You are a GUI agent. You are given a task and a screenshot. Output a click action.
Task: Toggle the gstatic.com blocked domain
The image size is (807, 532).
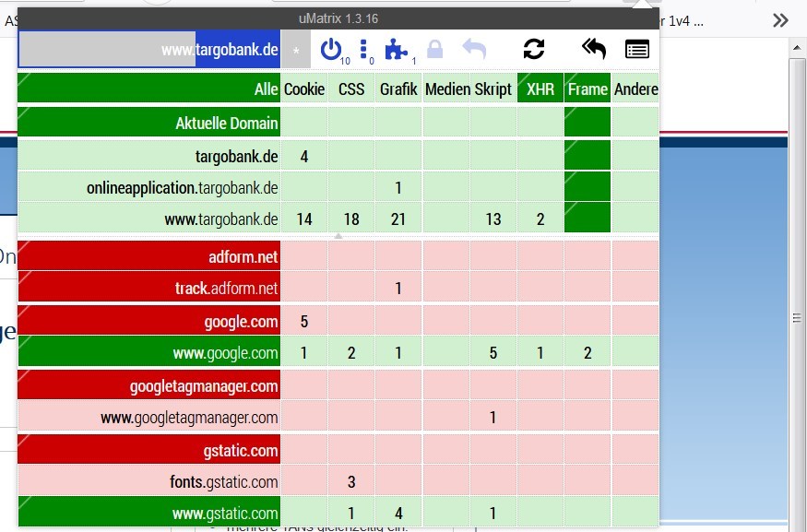(149, 450)
